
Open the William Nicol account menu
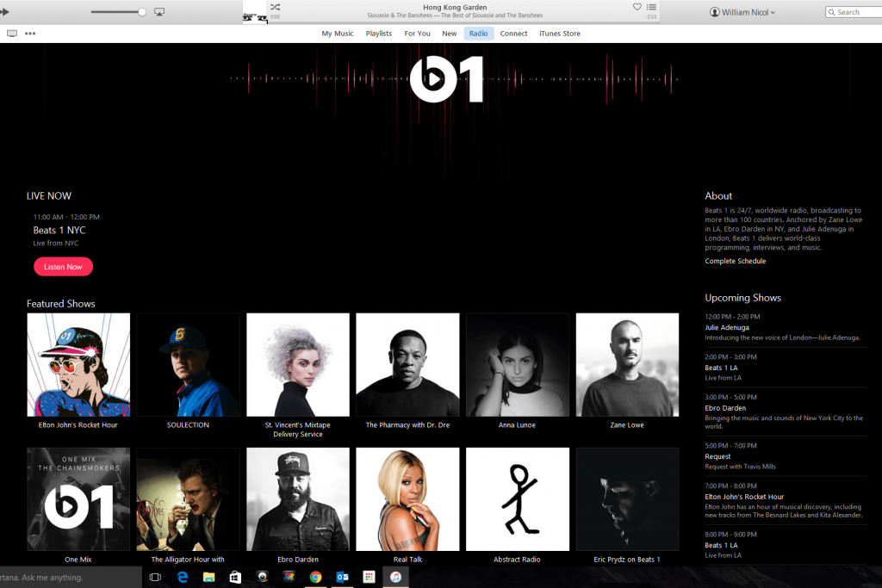(x=742, y=12)
